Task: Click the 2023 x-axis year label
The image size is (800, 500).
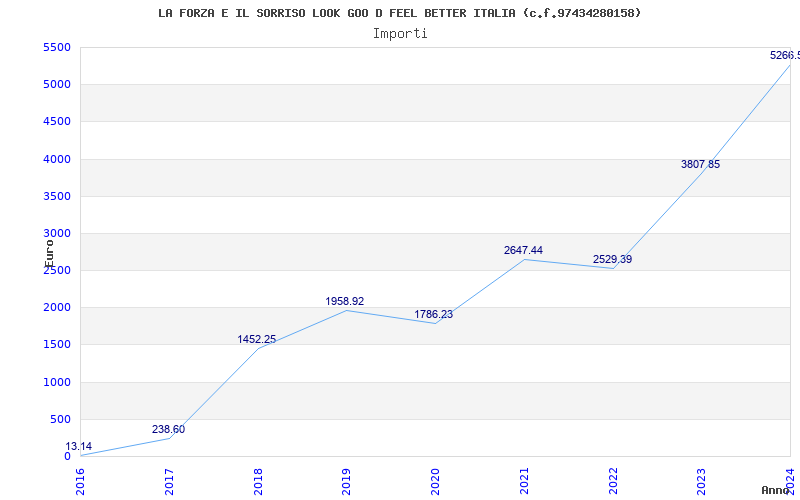Action: pyautogui.click(x=702, y=481)
